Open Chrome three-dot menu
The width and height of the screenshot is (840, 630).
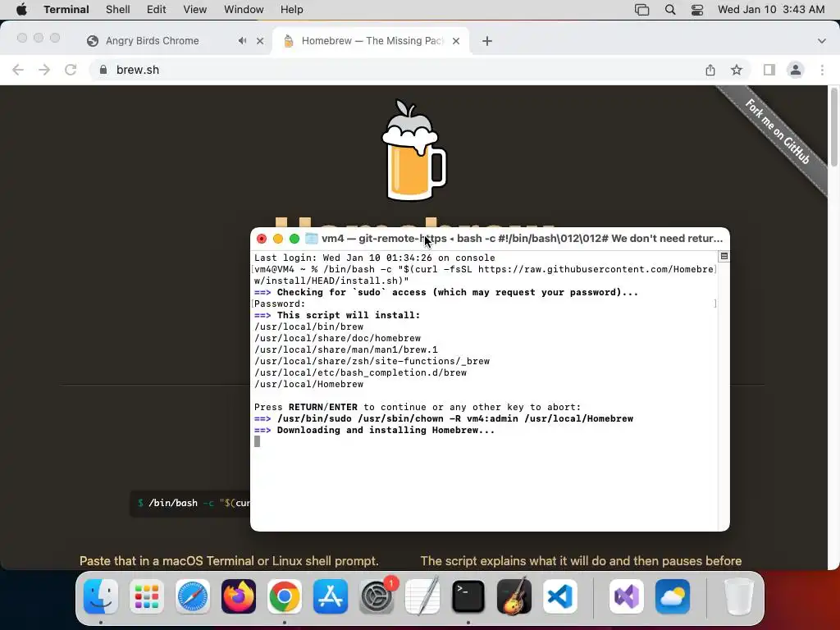(822, 70)
